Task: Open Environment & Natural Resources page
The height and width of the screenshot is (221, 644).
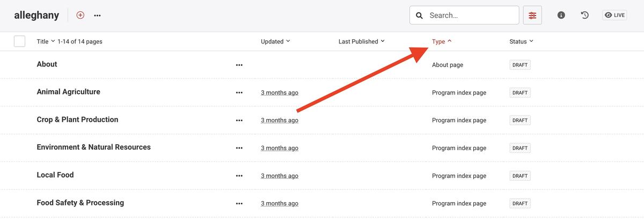Action: coord(93,147)
